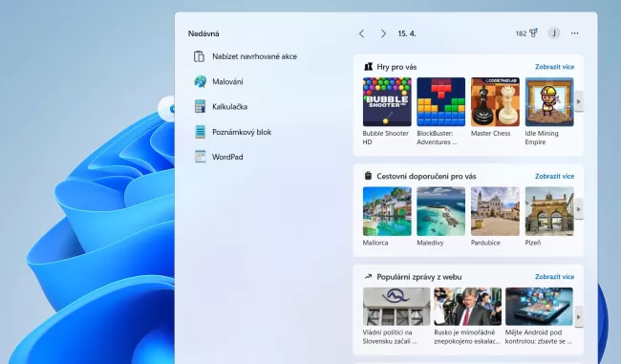621x364 pixels.
Task: Open the Poznámkový blok notepad icon
Action: click(200, 132)
